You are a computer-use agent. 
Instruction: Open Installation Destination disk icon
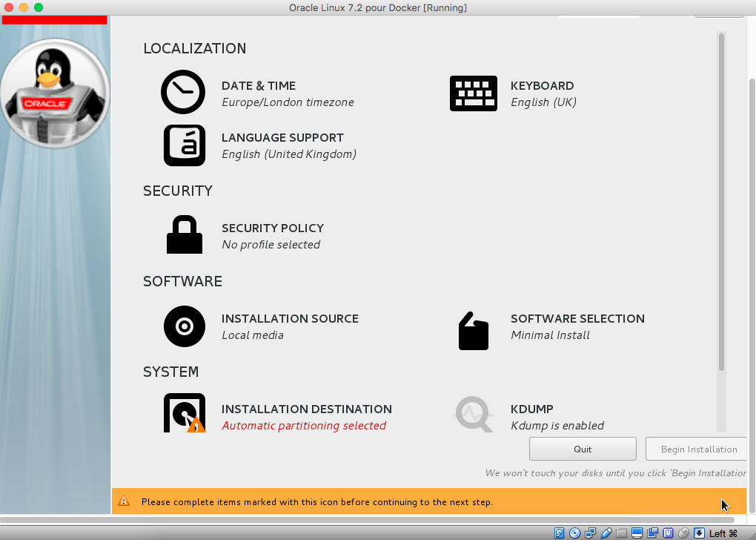tap(184, 413)
